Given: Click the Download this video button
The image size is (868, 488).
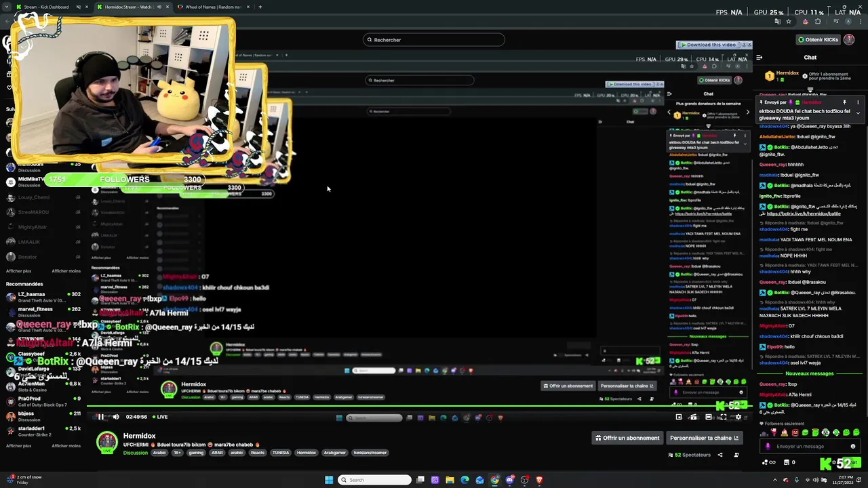Looking at the screenshot, I should coord(711,45).
